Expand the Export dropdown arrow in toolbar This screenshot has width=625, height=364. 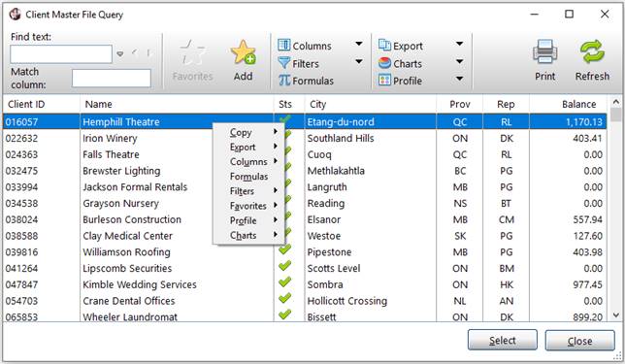tap(459, 44)
